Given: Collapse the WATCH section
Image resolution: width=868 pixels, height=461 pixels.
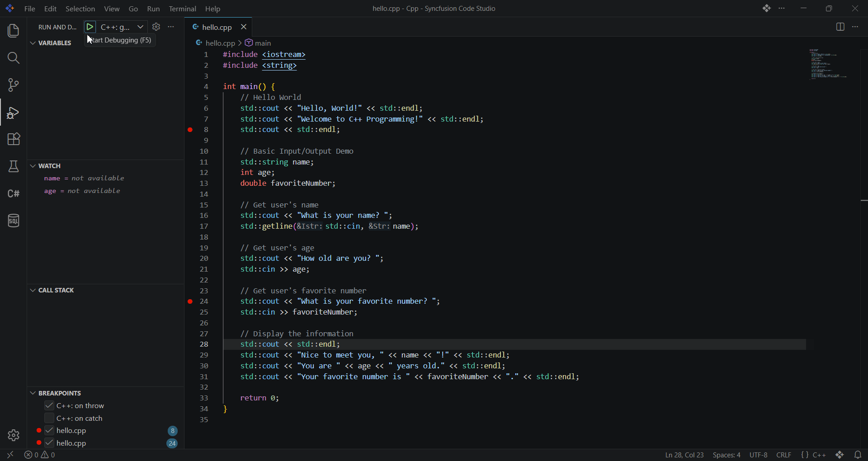Looking at the screenshot, I should [45, 166].
